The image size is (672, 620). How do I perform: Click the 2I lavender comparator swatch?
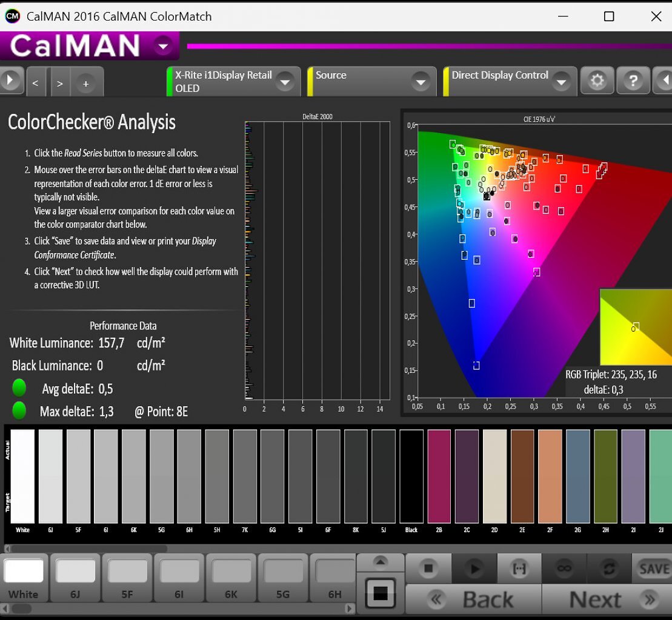coord(633,476)
